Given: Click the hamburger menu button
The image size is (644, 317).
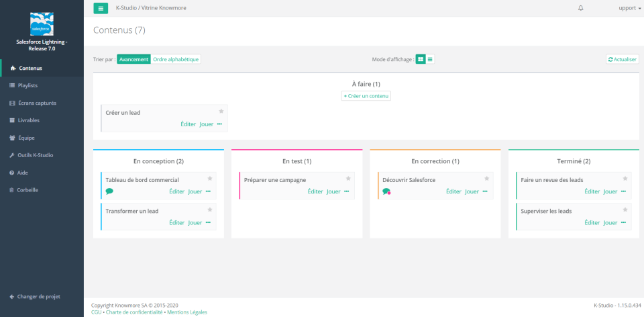Looking at the screenshot, I should [x=101, y=8].
